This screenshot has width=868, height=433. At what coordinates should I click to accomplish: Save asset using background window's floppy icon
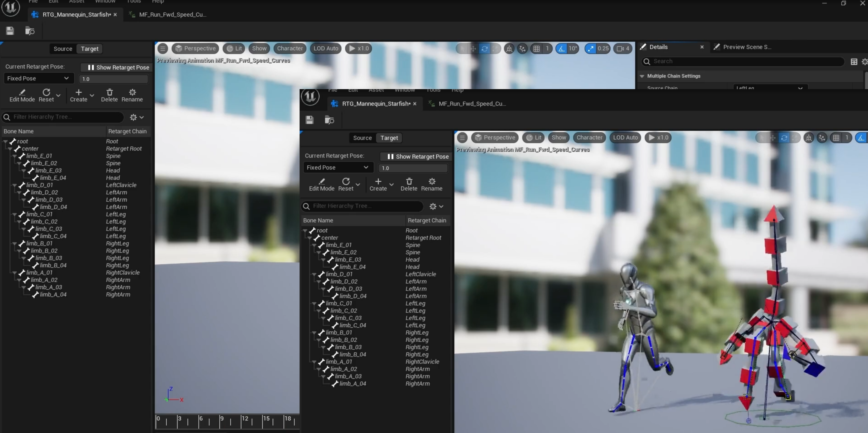(x=10, y=31)
